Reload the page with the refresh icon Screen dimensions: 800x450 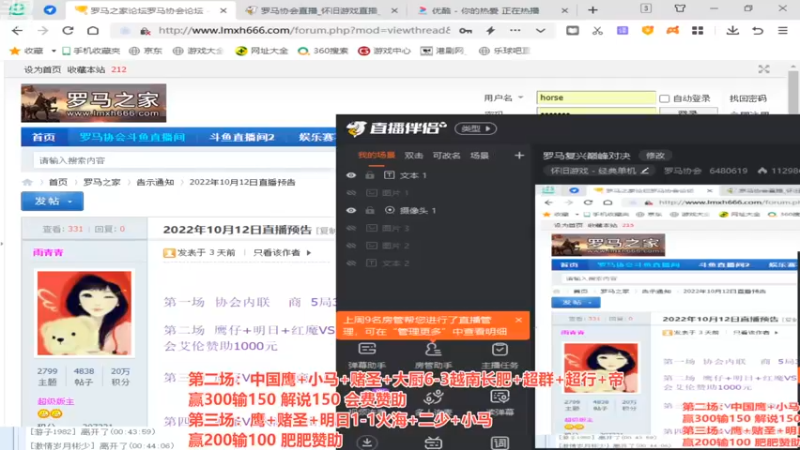pyautogui.click(x=68, y=31)
